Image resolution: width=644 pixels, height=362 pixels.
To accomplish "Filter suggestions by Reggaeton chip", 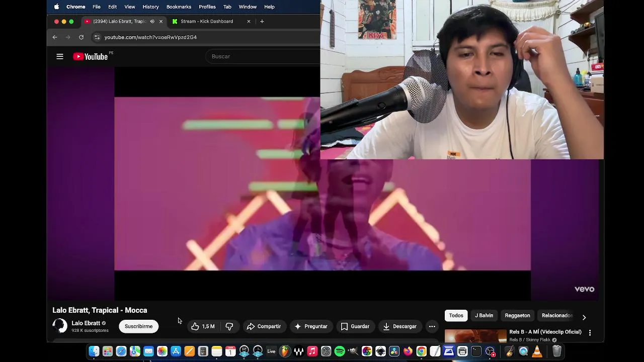I will (517, 315).
